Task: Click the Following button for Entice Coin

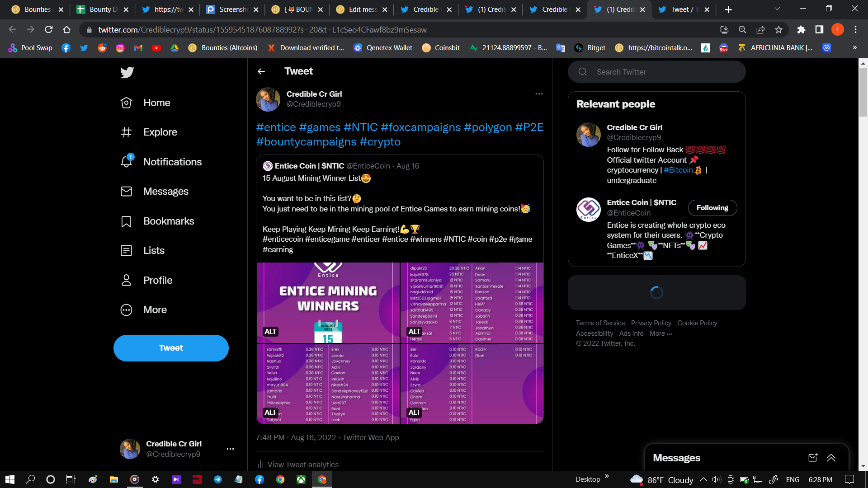Action: 712,208
